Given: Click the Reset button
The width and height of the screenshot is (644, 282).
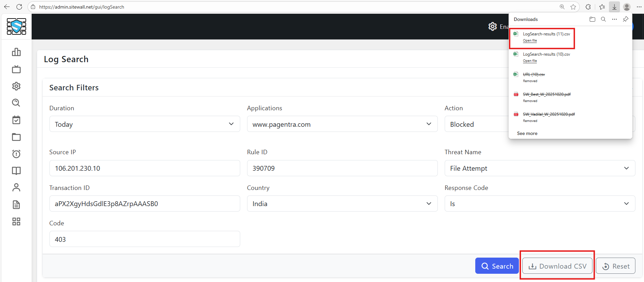Looking at the screenshot, I should coord(615,266).
